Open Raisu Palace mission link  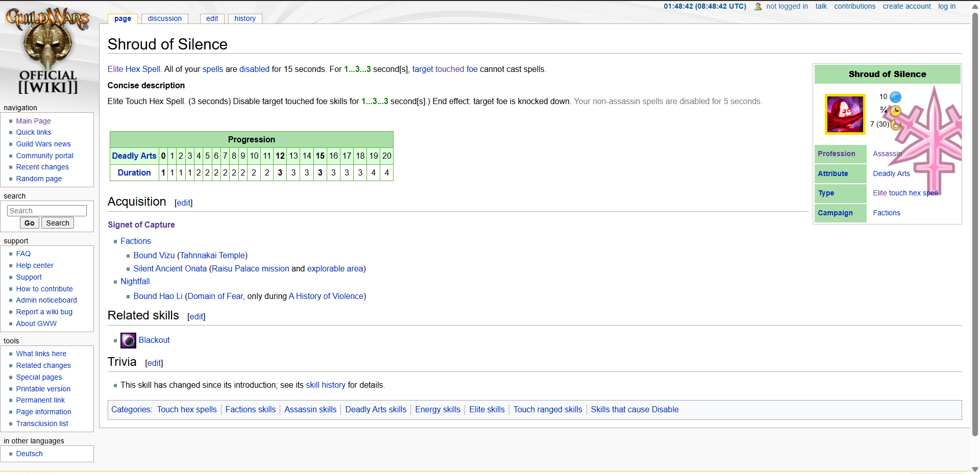click(251, 269)
